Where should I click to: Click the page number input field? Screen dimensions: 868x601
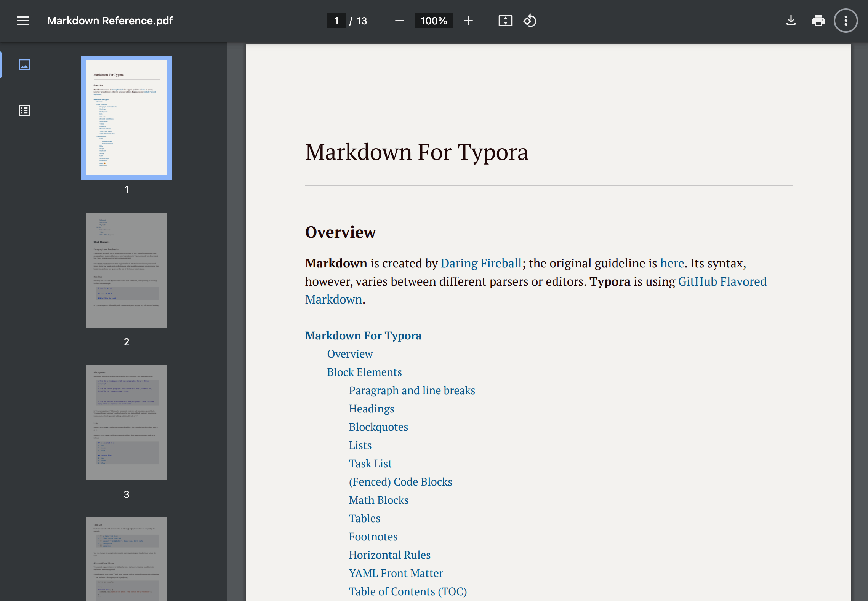[336, 21]
